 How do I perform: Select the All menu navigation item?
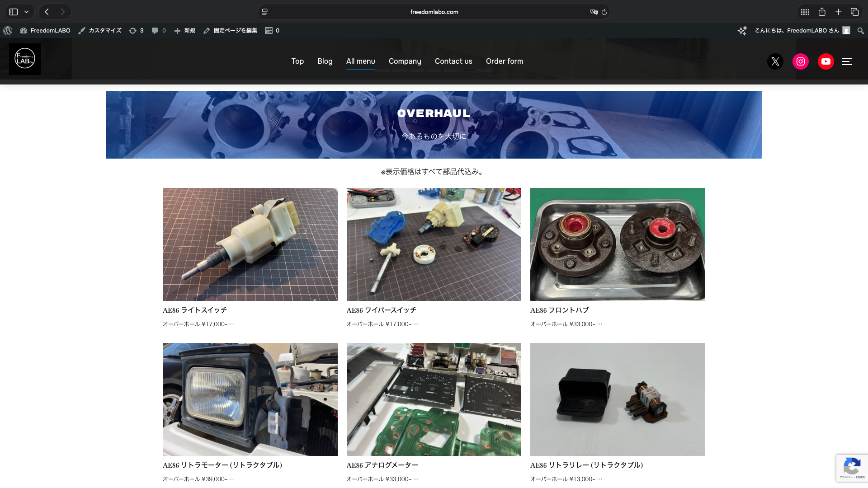[360, 61]
